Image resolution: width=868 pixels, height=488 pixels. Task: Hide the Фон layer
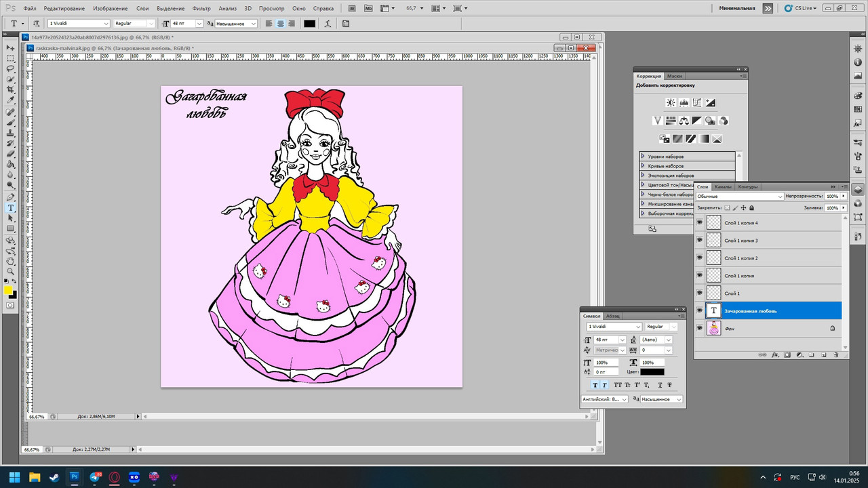tap(699, 328)
